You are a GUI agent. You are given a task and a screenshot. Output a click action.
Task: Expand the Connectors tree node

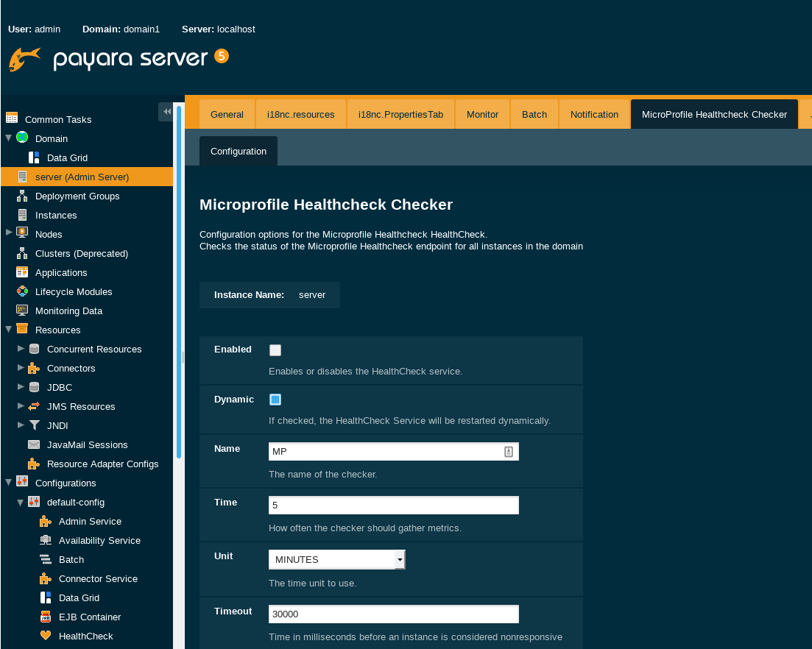coord(21,367)
